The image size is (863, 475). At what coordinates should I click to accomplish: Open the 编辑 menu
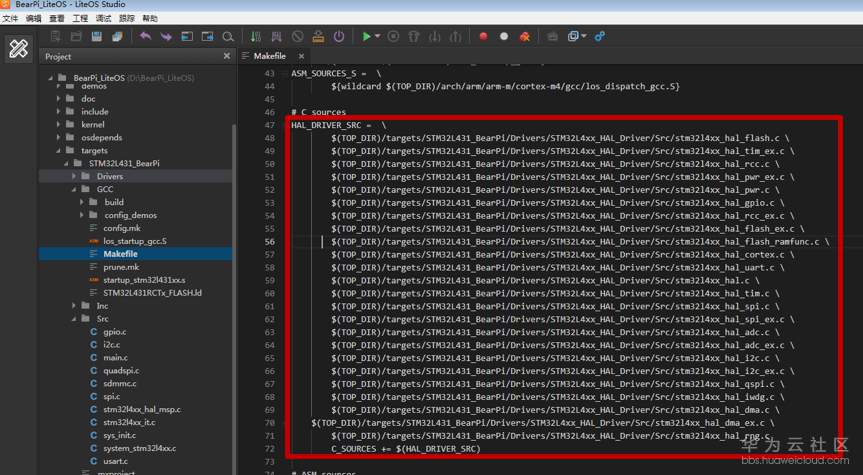[x=34, y=18]
